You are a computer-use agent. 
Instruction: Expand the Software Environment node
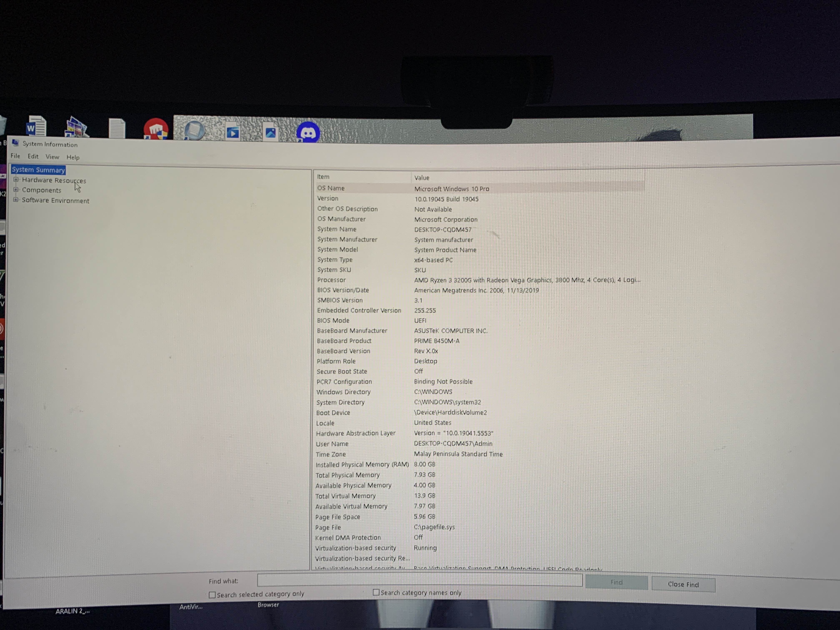pos(16,200)
